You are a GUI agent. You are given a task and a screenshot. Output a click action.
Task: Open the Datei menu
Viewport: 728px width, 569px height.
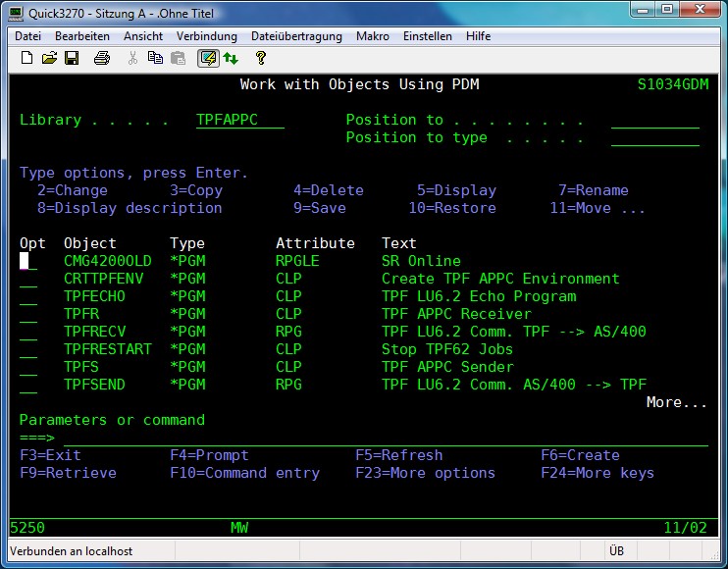(27, 36)
